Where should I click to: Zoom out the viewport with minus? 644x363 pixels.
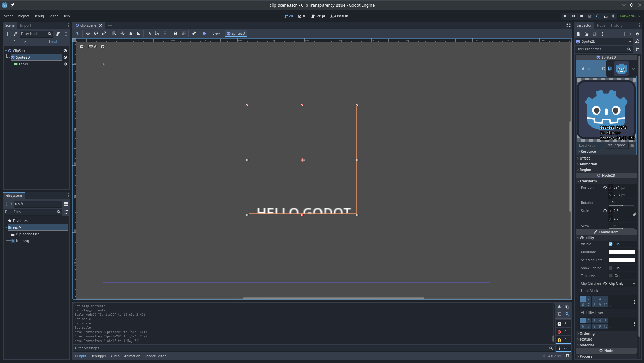click(x=82, y=47)
